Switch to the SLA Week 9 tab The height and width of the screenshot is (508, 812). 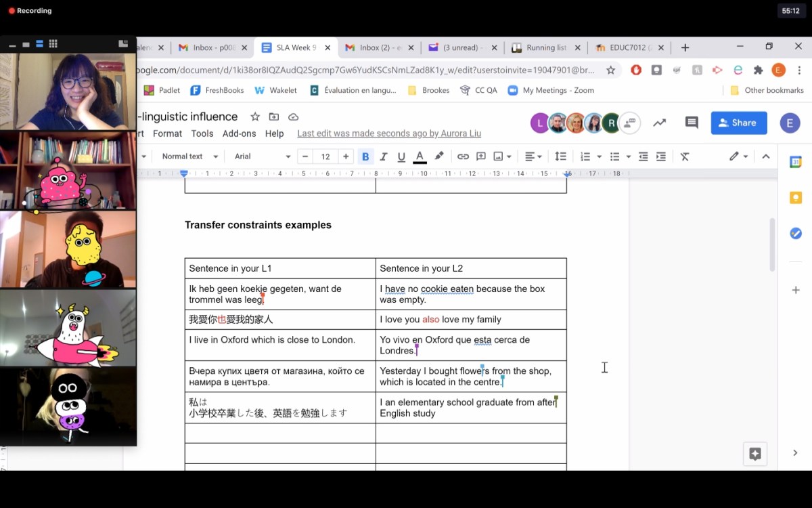click(296, 47)
